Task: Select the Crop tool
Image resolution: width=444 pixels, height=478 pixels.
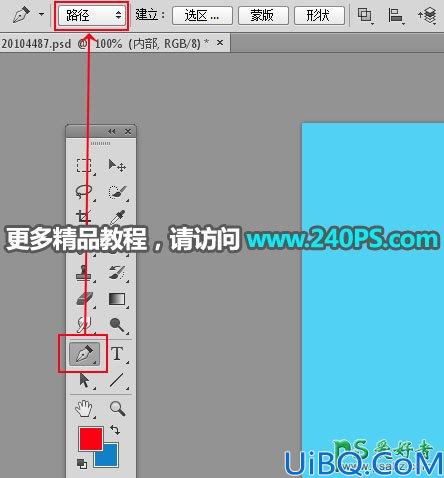Action: (x=84, y=217)
